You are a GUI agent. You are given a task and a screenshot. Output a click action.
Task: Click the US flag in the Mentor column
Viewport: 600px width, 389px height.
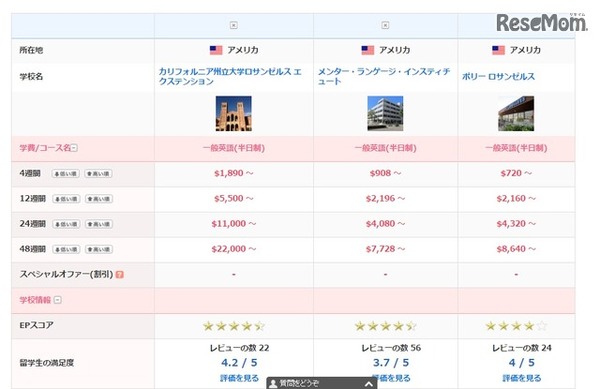367,50
